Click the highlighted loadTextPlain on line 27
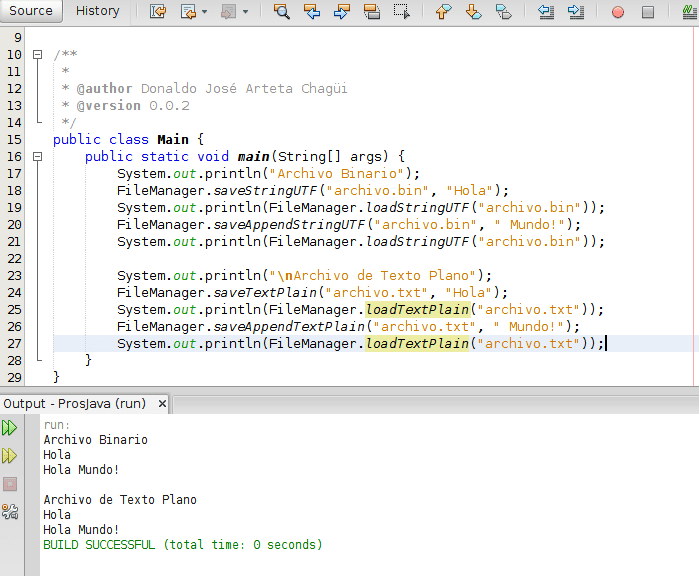This screenshot has height=576, width=699. point(417,344)
